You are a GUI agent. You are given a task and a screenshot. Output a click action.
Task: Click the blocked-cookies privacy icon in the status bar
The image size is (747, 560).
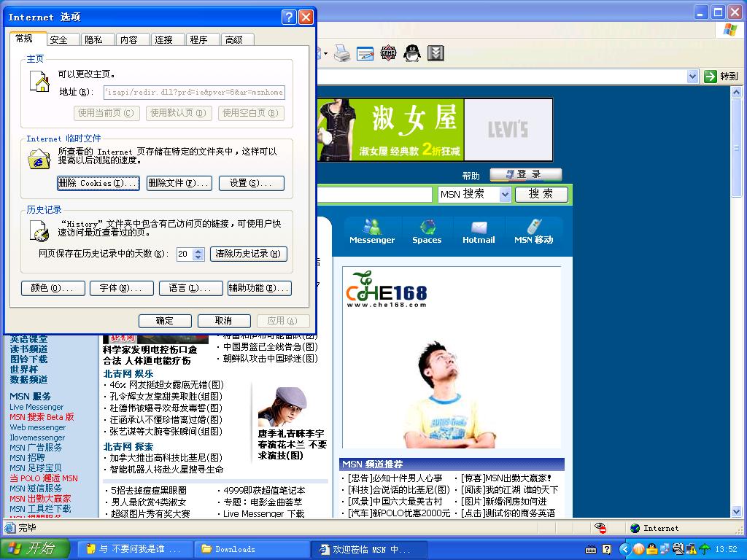(x=600, y=528)
